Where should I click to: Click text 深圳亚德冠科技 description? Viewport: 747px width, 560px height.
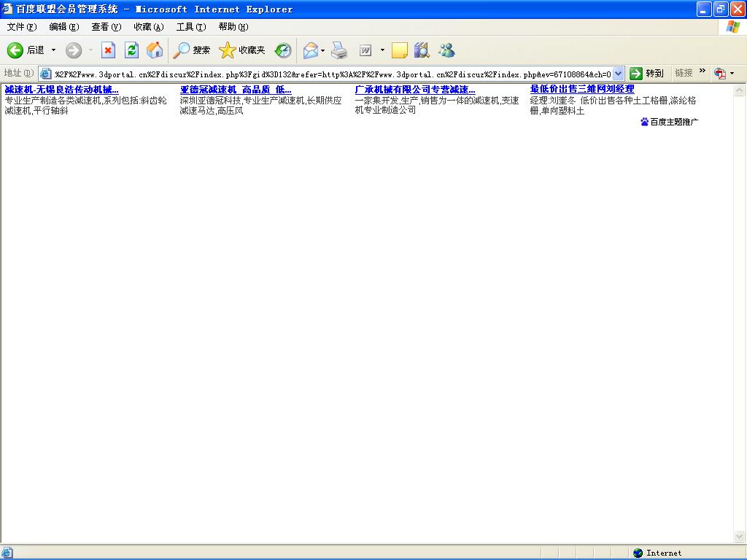pos(260,105)
